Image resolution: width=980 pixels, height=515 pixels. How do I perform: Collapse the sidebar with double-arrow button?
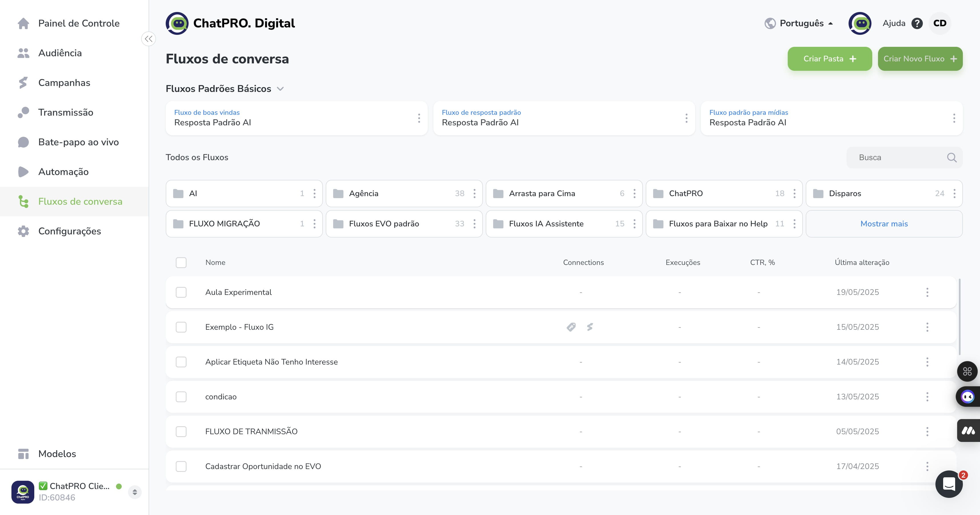point(148,39)
